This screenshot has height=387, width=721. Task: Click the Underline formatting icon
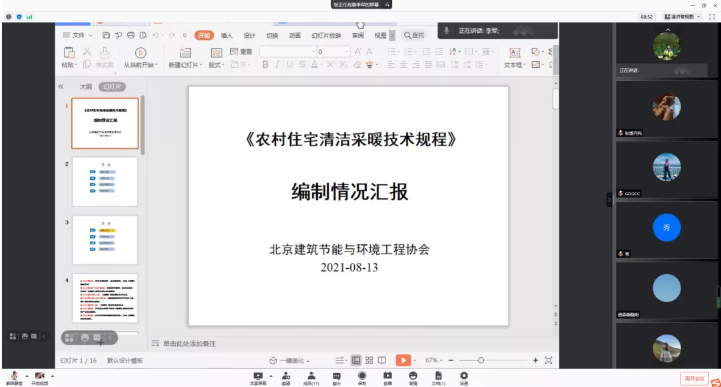[289, 65]
